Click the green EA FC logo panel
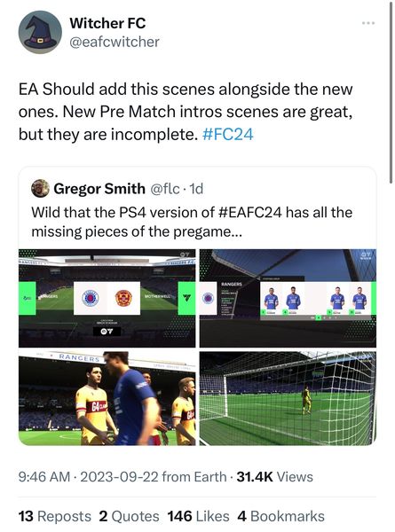The image size is (395, 532). click(186, 298)
